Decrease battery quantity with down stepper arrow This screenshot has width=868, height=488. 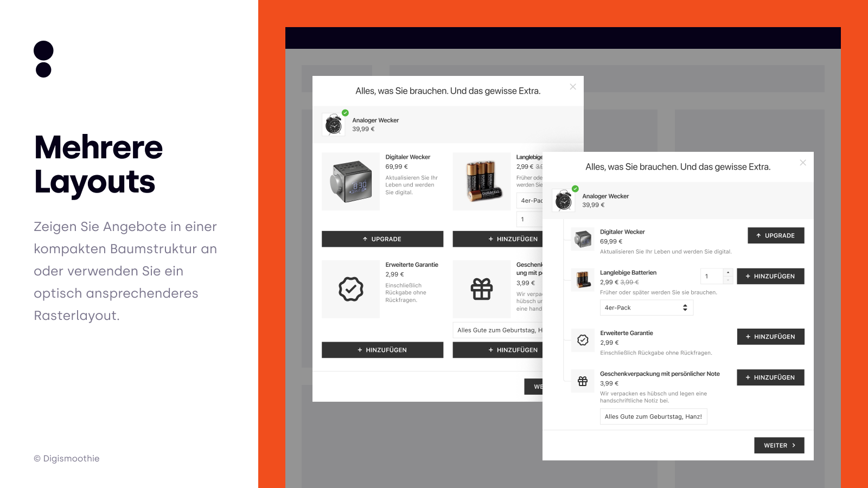tap(728, 280)
